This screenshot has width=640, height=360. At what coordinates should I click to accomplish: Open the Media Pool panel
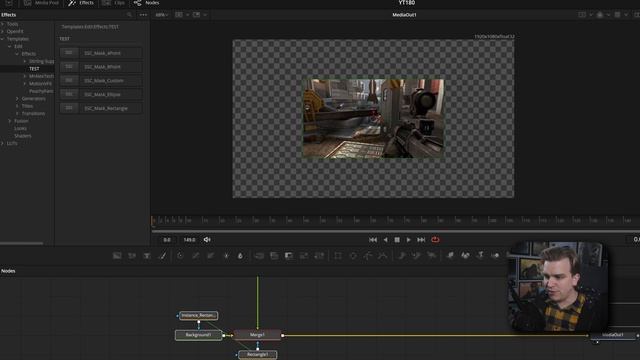[x=41, y=3]
